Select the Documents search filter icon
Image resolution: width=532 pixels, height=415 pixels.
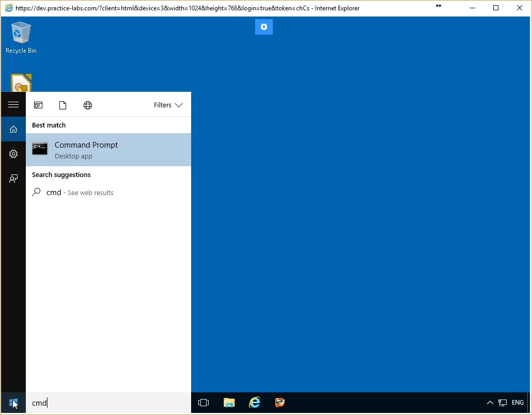[x=63, y=105]
